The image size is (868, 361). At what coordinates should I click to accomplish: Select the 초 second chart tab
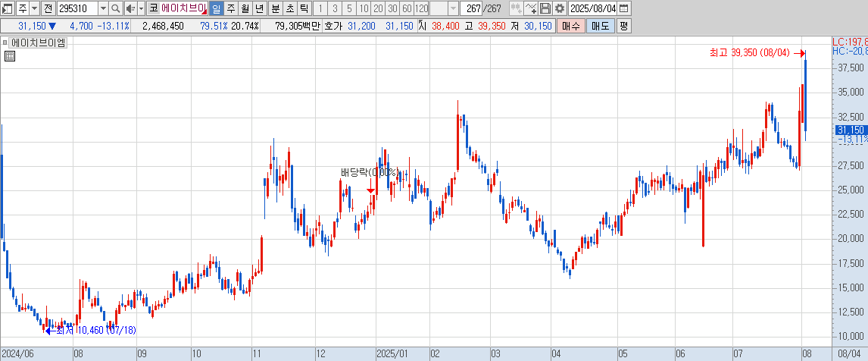tap(289, 8)
